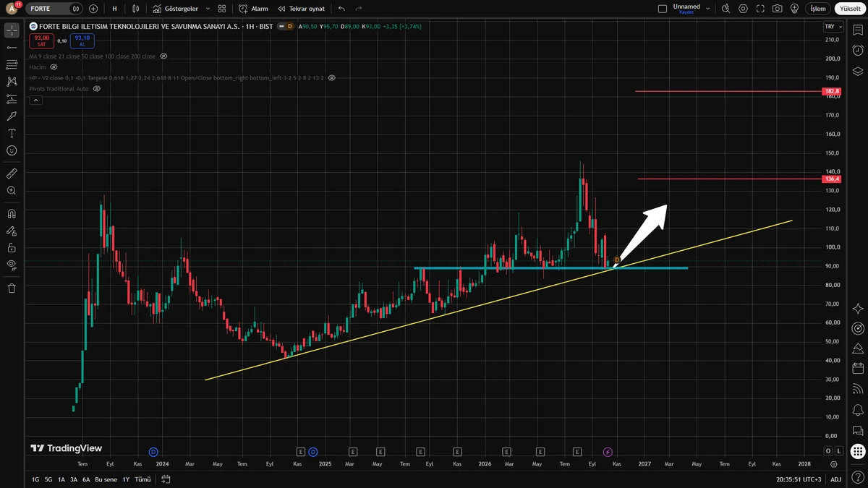
Task: Toggle visibility of MA indicator
Action: (x=163, y=56)
